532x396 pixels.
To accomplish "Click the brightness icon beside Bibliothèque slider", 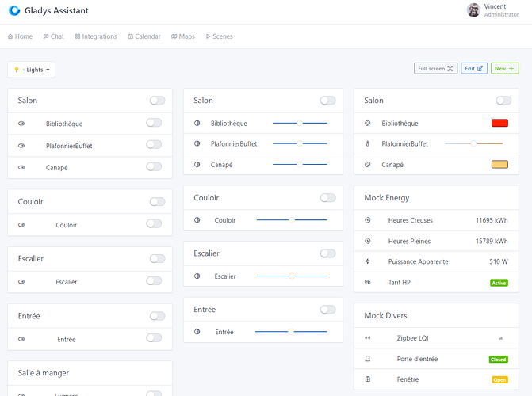I will (x=197, y=123).
